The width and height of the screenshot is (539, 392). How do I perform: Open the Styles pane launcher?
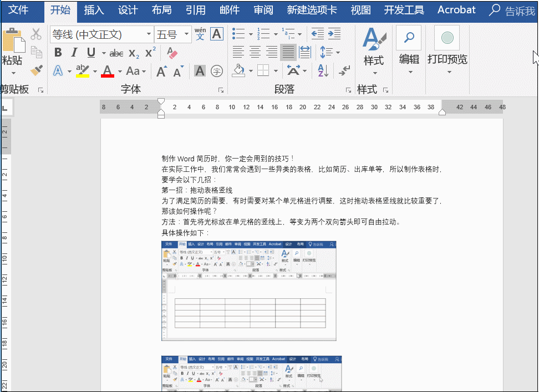(x=386, y=90)
